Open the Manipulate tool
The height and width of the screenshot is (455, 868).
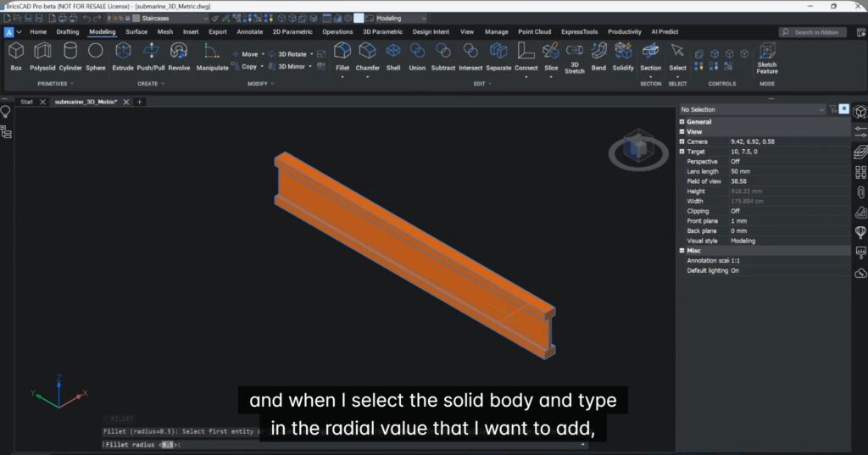click(212, 57)
